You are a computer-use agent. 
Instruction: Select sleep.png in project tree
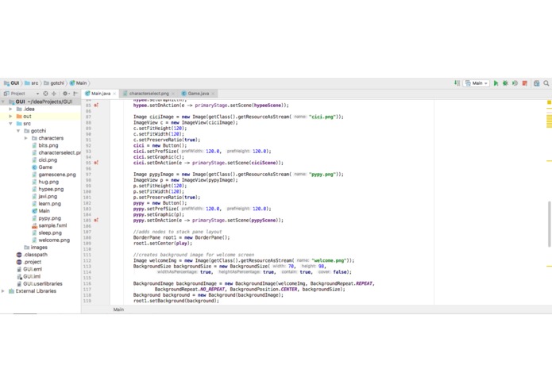[x=47, y=233]
